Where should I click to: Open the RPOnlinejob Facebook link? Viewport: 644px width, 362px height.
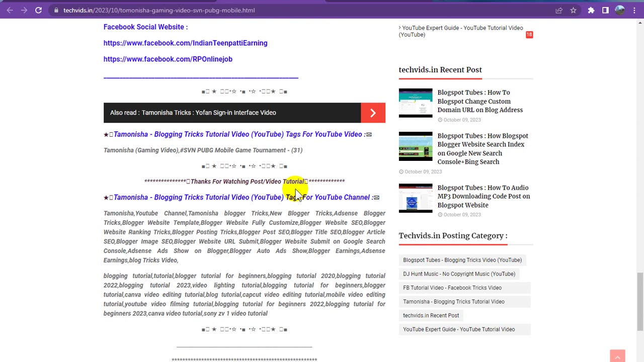point(168,59)
